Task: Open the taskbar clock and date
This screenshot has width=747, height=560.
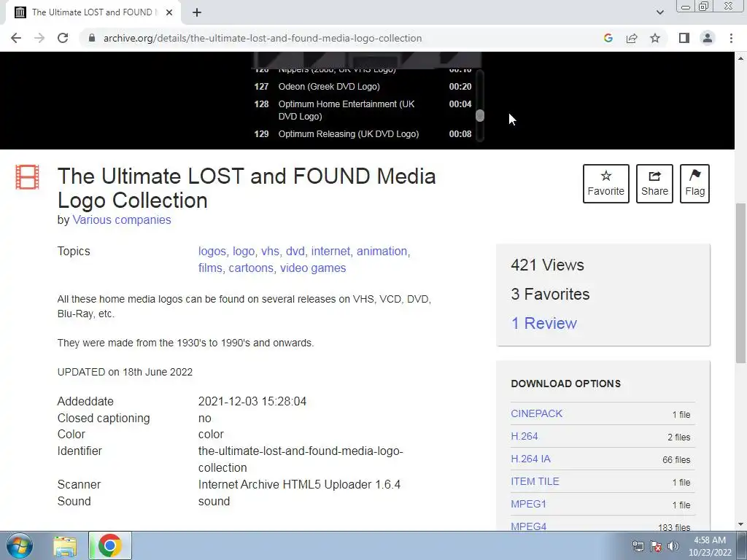Action: coord(710,546)
